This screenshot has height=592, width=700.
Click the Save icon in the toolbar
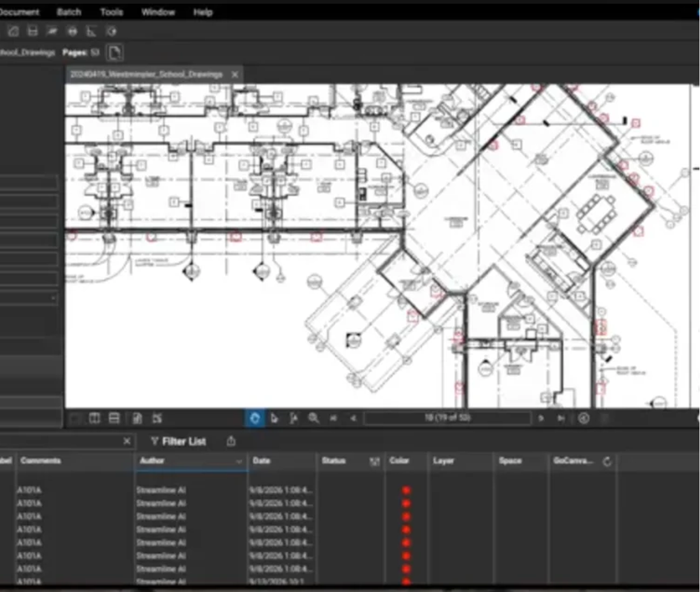[33, 32]
